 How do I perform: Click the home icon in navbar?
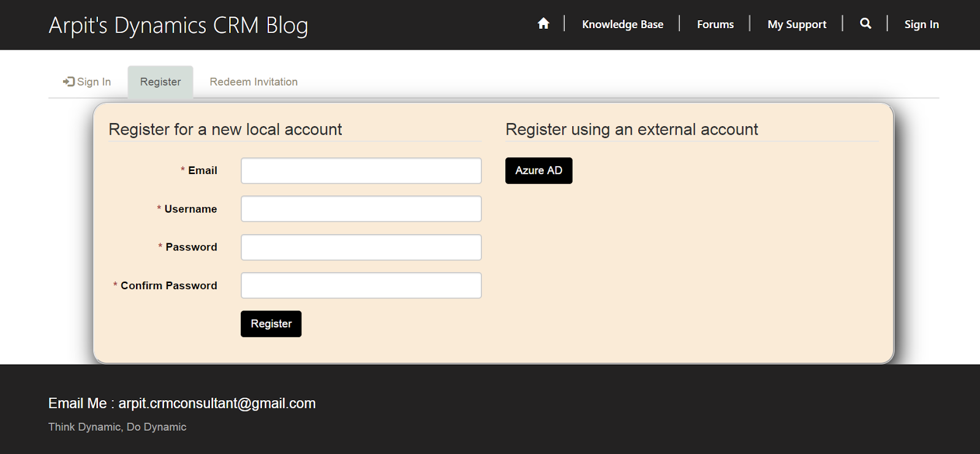543,24
